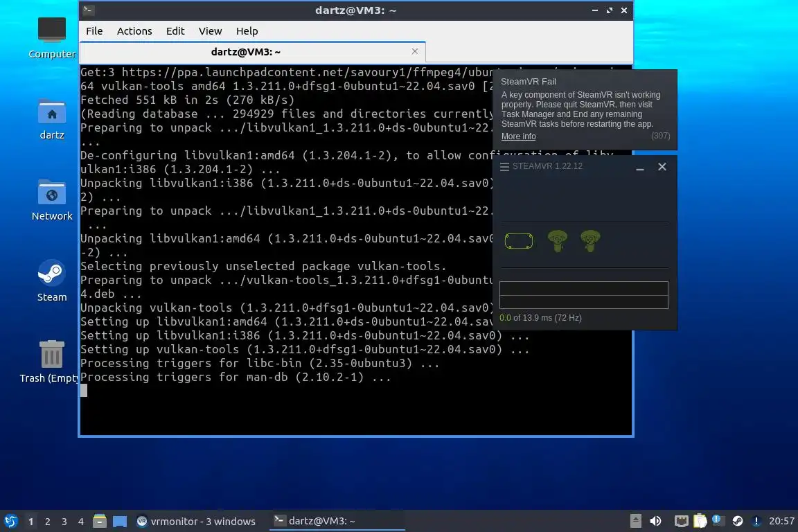Click the terminal icon in title bar
This screenshot has width=798, height=532.
88,10
